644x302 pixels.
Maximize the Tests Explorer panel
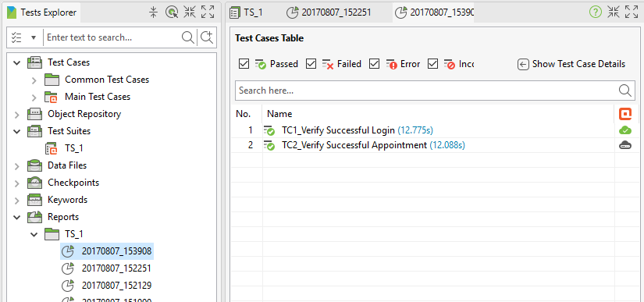208,12
